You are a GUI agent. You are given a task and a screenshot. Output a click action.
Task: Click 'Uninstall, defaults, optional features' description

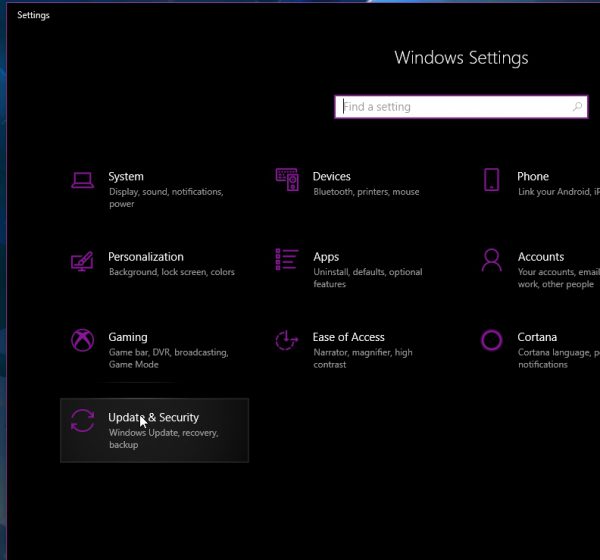(x=368, y=278)
